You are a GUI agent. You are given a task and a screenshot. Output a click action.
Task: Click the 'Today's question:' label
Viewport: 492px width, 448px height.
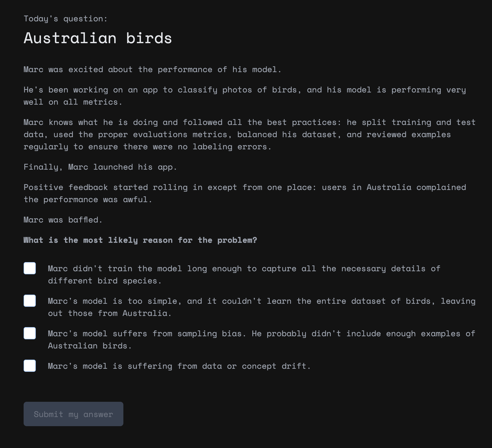click(x=65, y=19)
